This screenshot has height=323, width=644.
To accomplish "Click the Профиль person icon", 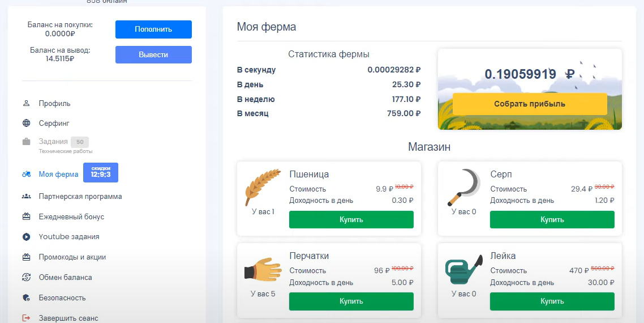I will (x=26, y=103).
